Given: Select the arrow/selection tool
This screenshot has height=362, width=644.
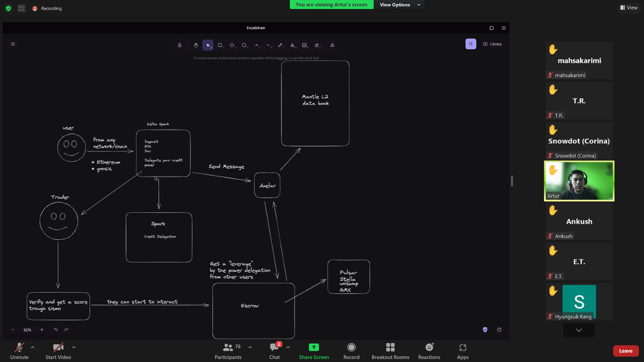Looking at the screenshot, I should 208,45.
